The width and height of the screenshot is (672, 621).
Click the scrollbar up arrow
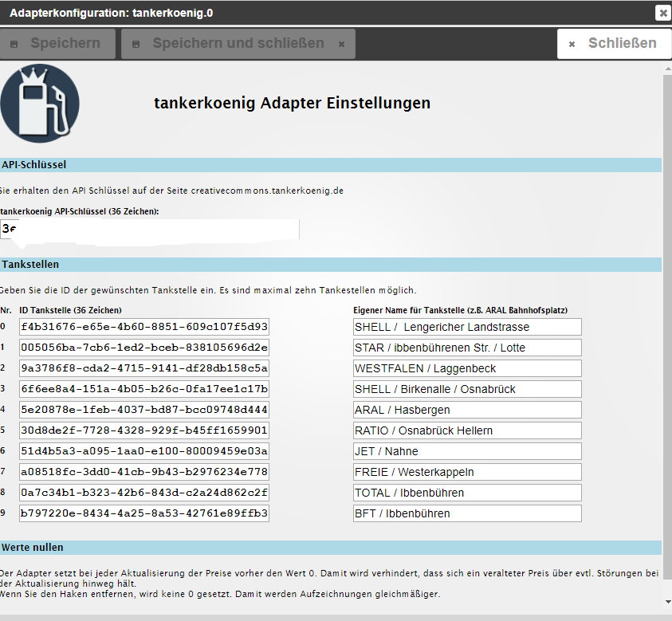668,69
